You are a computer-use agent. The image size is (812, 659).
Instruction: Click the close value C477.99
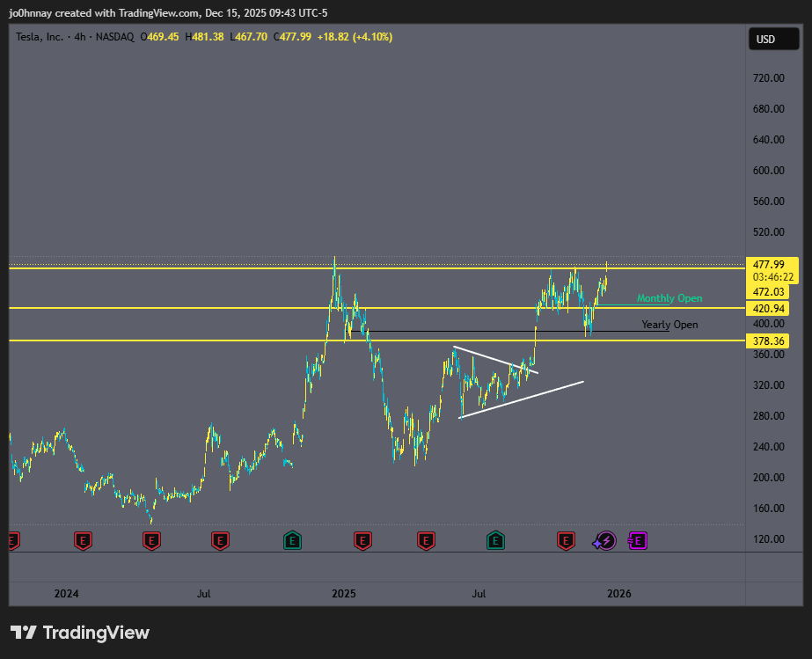point(293,37)
